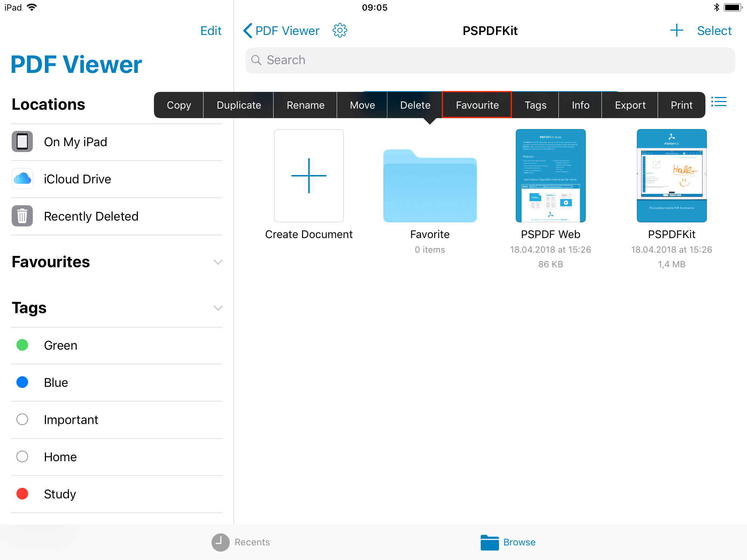The image size is (747, 560).
Task: Open the Favorite folder
Action: (430, 187)
